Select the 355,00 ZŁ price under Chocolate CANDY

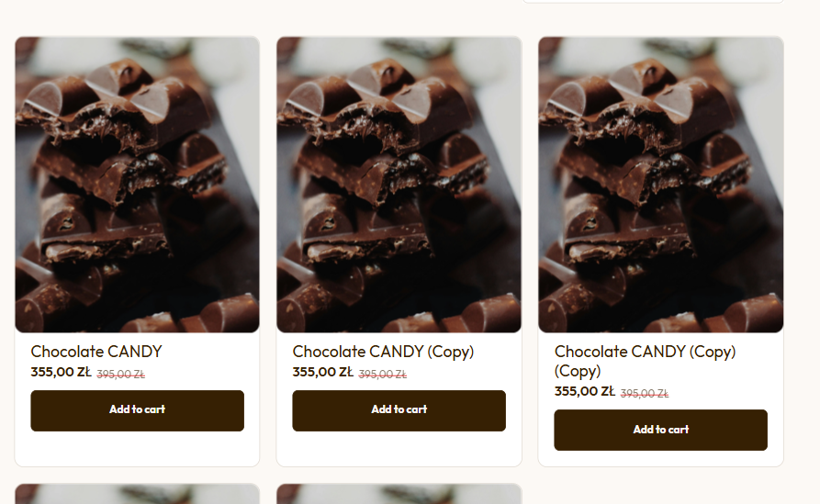point(61,372)
